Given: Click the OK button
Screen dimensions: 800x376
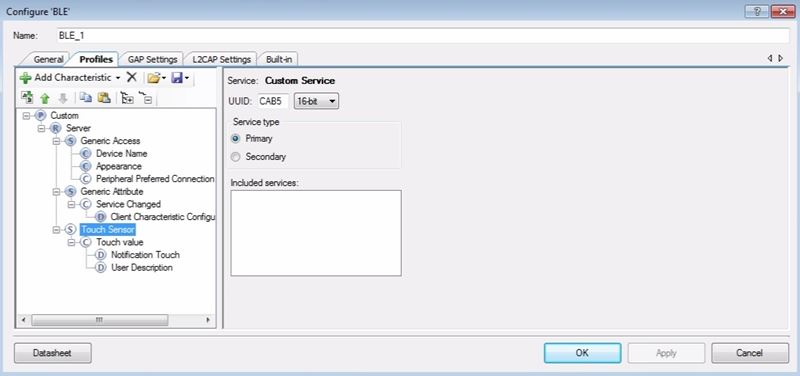Looking at the screenshot, I should (x=582, y=353).
